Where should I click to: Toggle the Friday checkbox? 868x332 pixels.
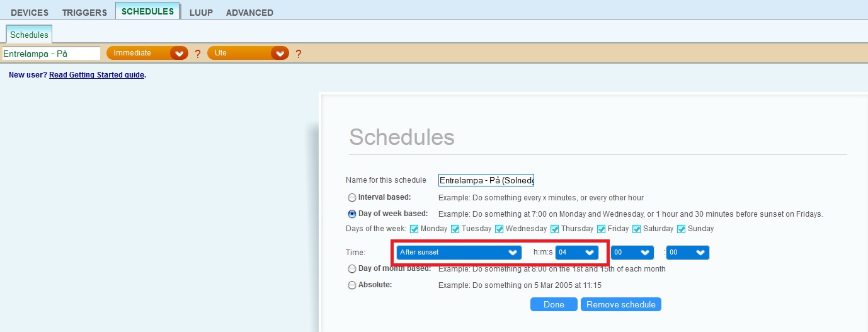pyautogui.click(x=602, y=229)
